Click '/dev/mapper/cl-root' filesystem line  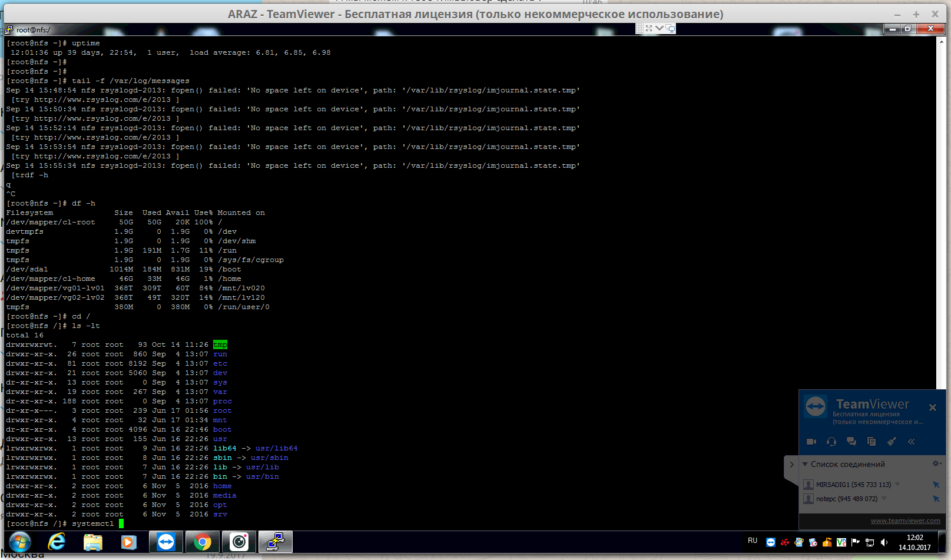pos(114,222)
